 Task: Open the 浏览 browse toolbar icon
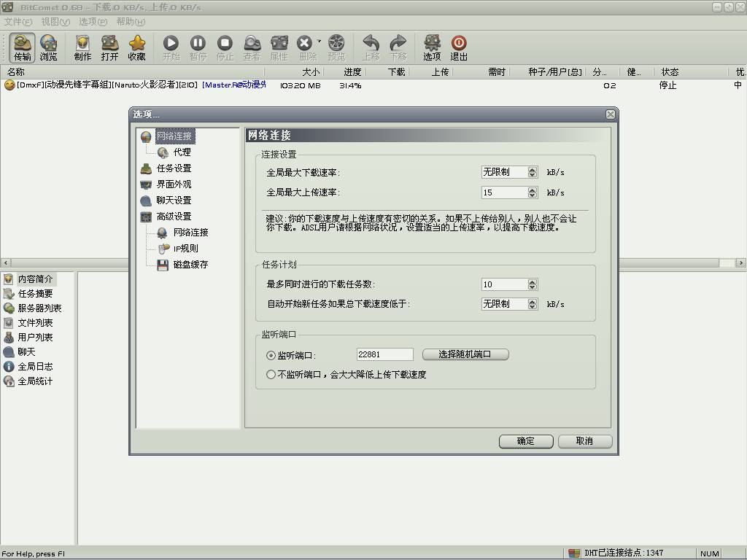(x=48, y=47)
